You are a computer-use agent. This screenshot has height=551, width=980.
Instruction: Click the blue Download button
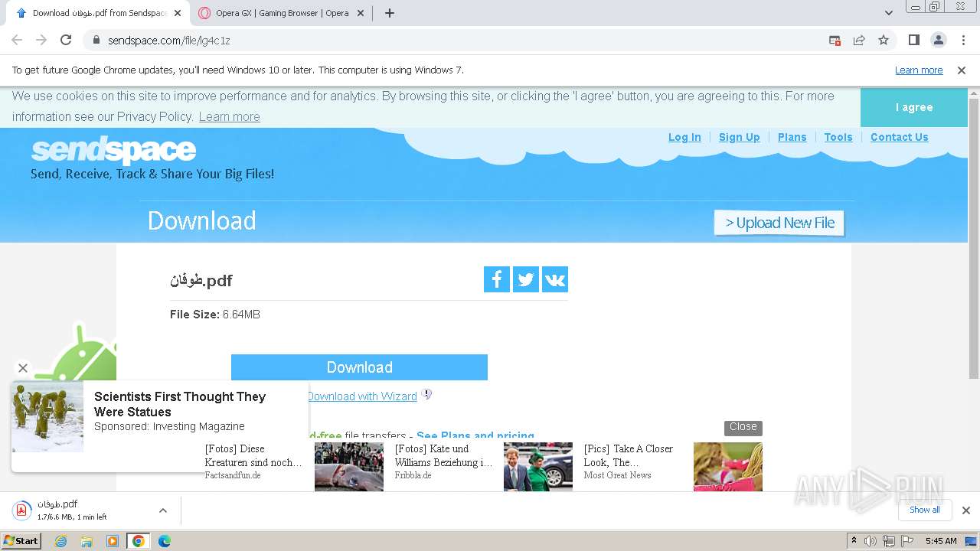(359, 367)
